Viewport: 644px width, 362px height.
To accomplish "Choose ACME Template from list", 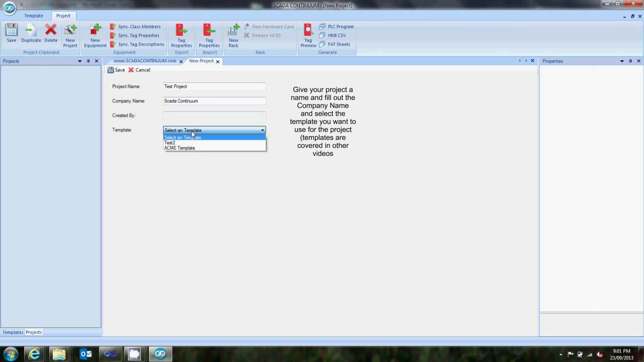I will pos(214,148).
